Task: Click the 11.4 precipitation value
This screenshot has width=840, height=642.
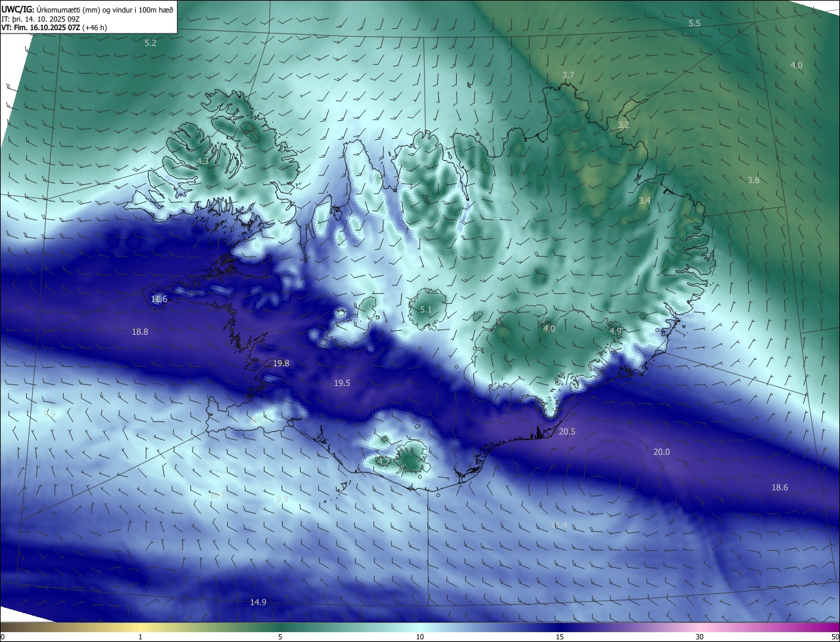Action: (x=559, y=524)
